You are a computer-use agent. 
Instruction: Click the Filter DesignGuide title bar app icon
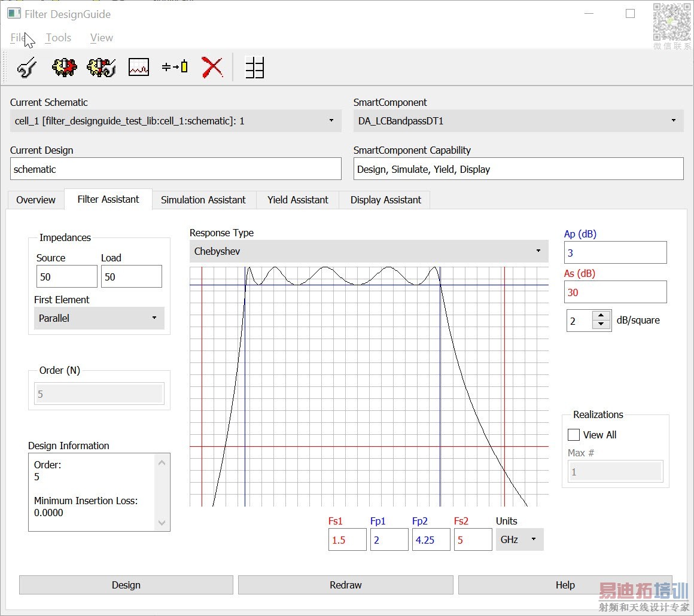click(x=14, y=13)
